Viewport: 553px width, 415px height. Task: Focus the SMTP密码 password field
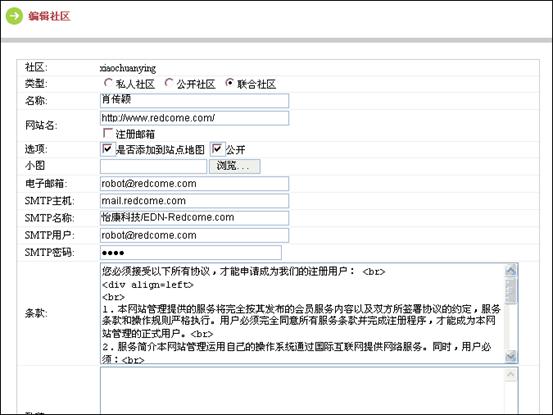coord(191,252)
